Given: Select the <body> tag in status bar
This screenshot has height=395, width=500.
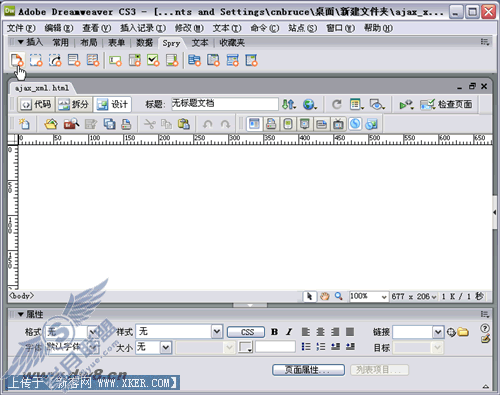Looking at the screenshot, I should click(x=21, y=296).
